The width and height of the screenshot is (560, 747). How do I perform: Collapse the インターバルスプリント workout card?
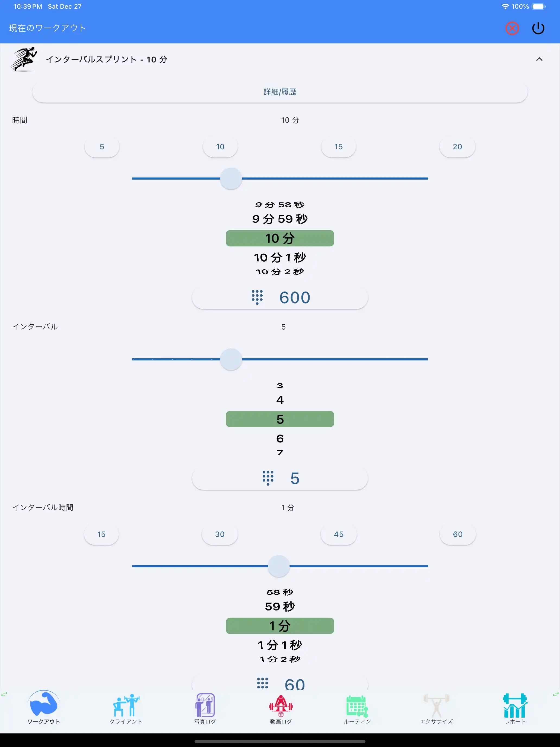click(539, 59)
